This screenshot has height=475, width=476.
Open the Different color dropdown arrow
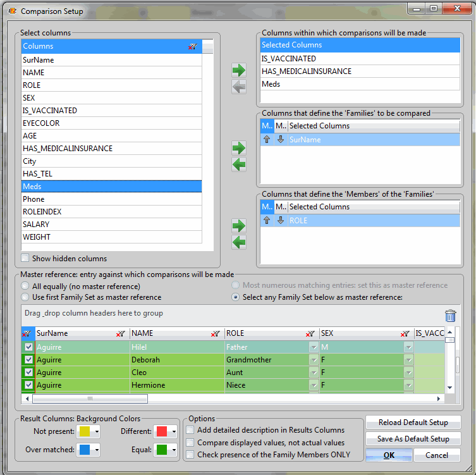[x=174, y=432]
